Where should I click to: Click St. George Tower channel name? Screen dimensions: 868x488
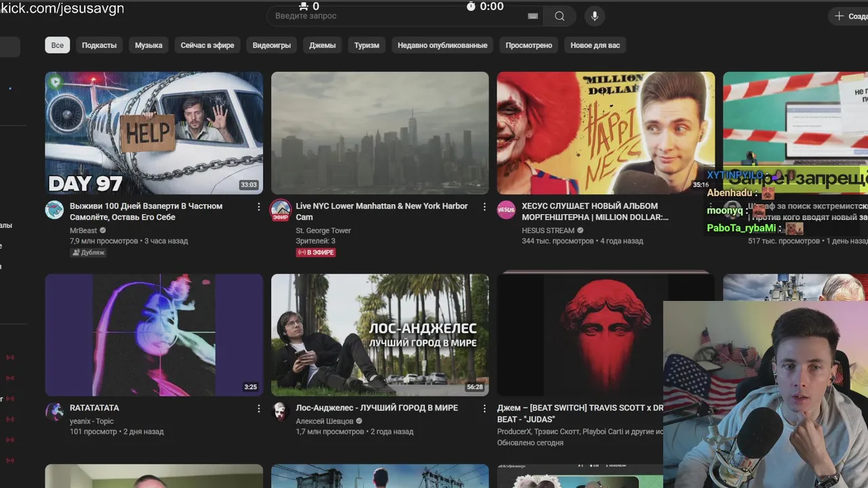[323, 230]
